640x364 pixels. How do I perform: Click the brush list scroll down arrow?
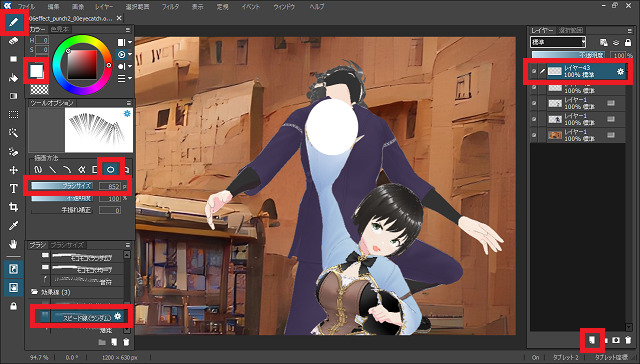click(127, 329)
